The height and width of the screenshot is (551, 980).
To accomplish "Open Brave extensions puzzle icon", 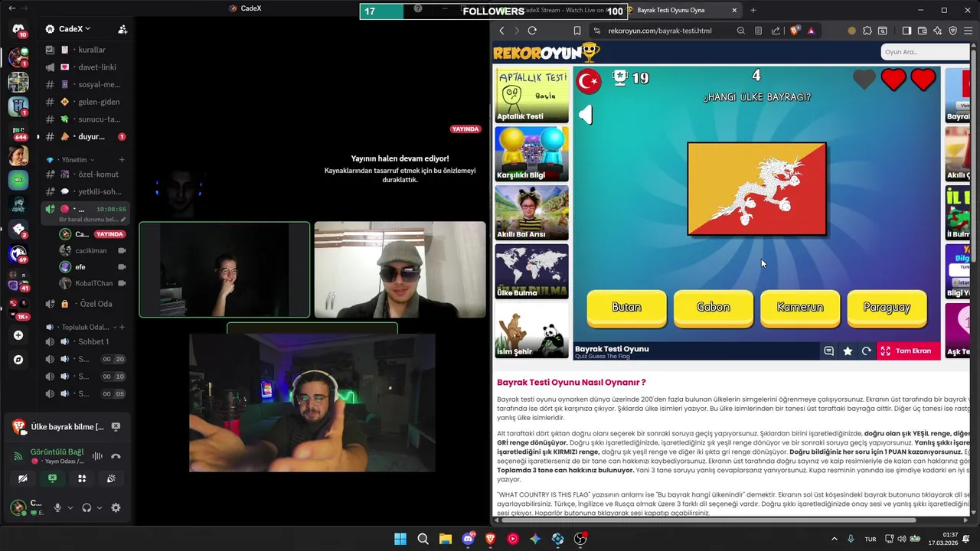I will (867, 31).
